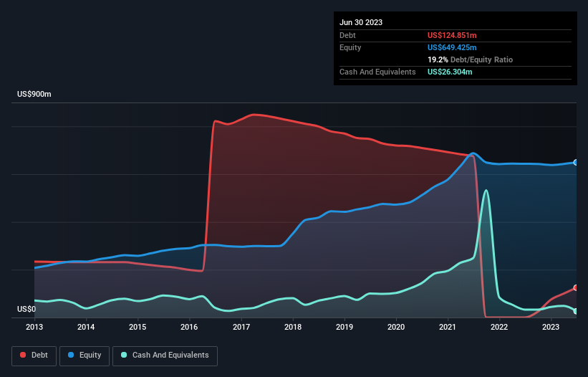Click the blue dot in Equity legend
Viewport: 588px width, 377px height.
pyautogui.click(x=72, y=355)
